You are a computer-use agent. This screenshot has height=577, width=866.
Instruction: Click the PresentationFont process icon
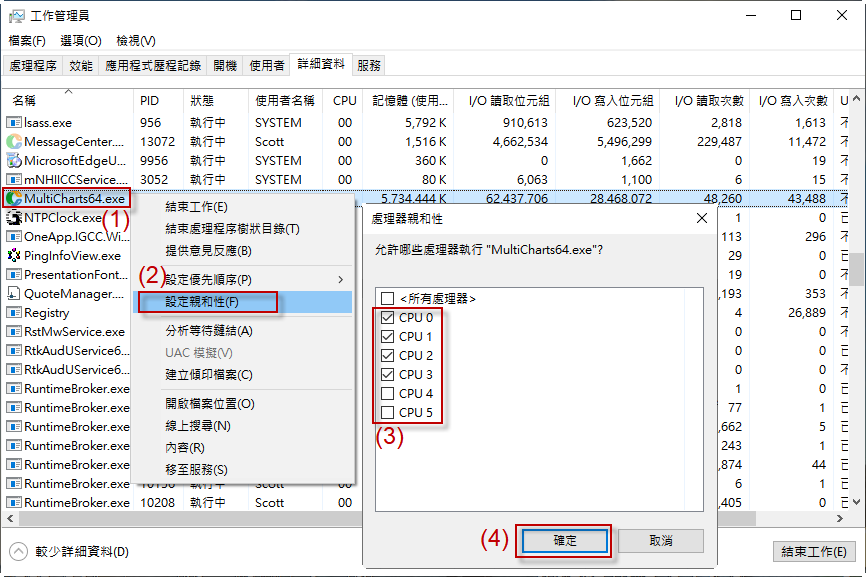point(14,274)
